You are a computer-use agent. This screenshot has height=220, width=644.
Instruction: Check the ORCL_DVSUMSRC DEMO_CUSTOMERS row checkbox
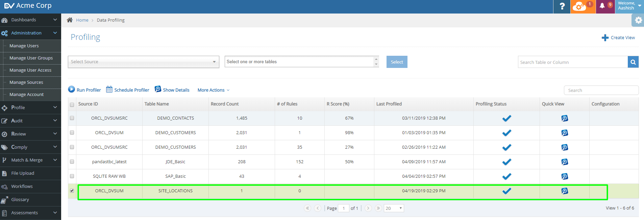72,147
